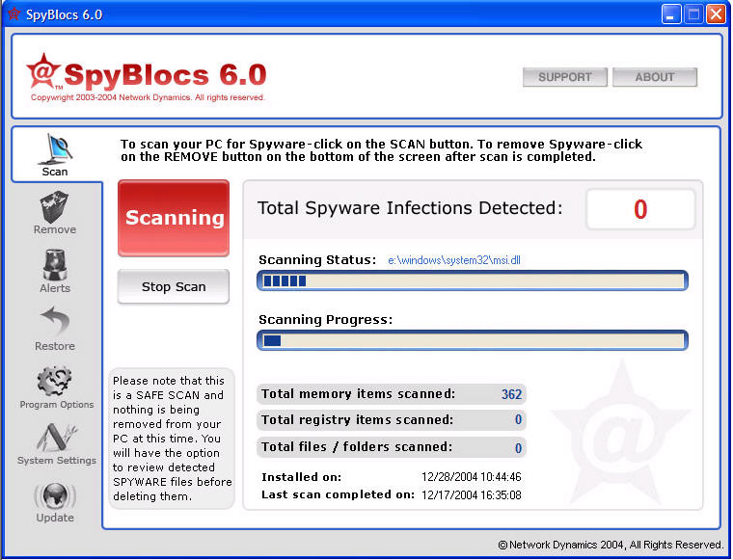Click the Total registry items scanned row
This screenshot has width=733, height=560.
tap(392, 420)
